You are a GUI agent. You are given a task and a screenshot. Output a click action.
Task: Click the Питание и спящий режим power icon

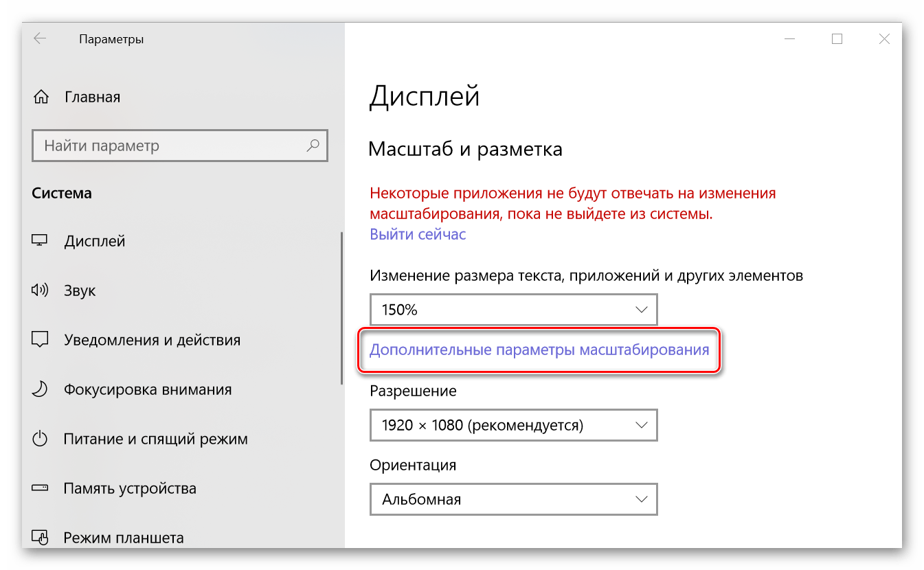40,439
